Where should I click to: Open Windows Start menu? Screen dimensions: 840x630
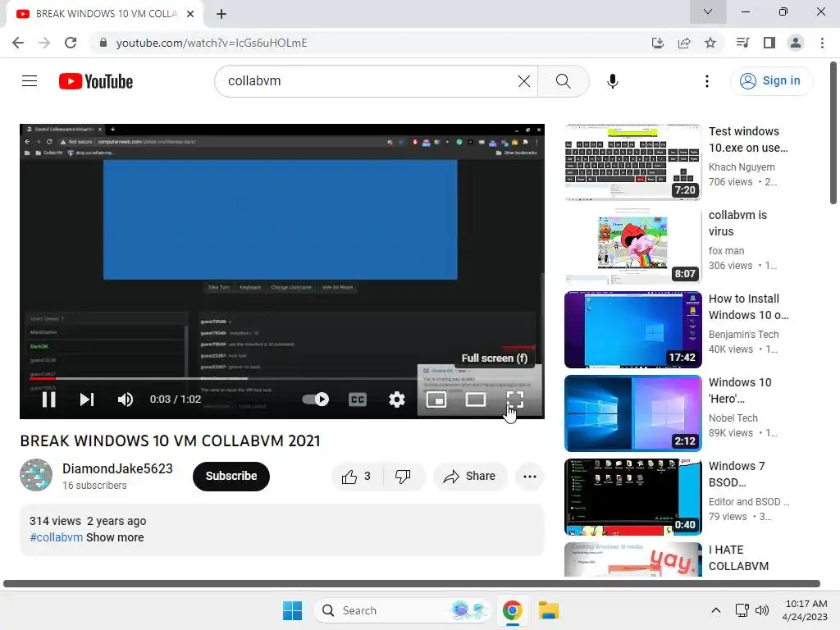(x=293, y=610)
